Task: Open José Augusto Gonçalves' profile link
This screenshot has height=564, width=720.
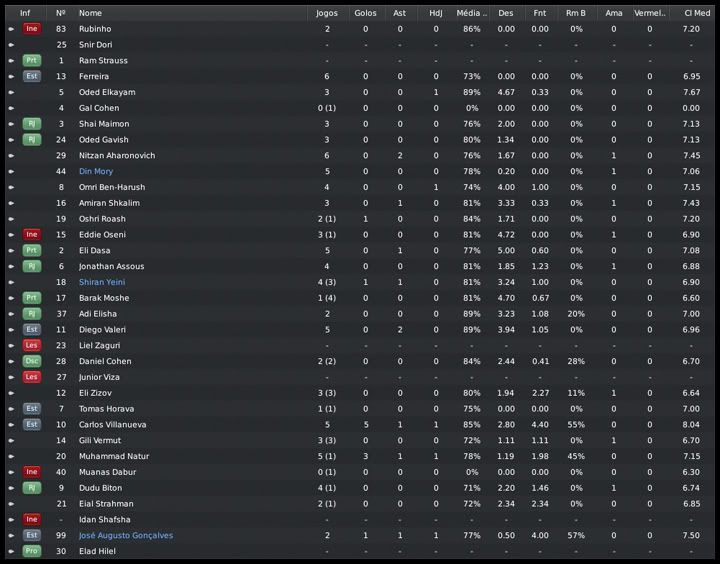Action: pyautogui.click(x=128, y=536)
